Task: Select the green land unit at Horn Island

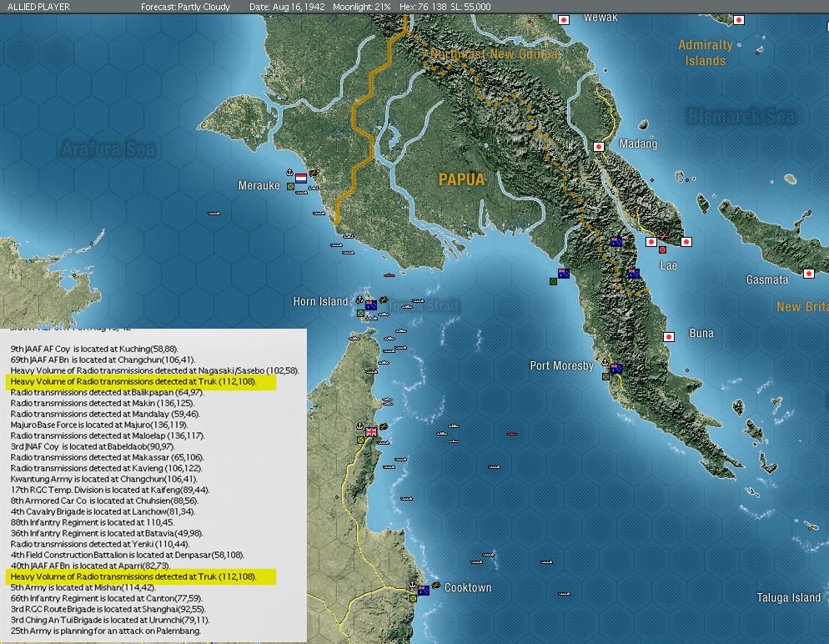Action: (360, 314)
